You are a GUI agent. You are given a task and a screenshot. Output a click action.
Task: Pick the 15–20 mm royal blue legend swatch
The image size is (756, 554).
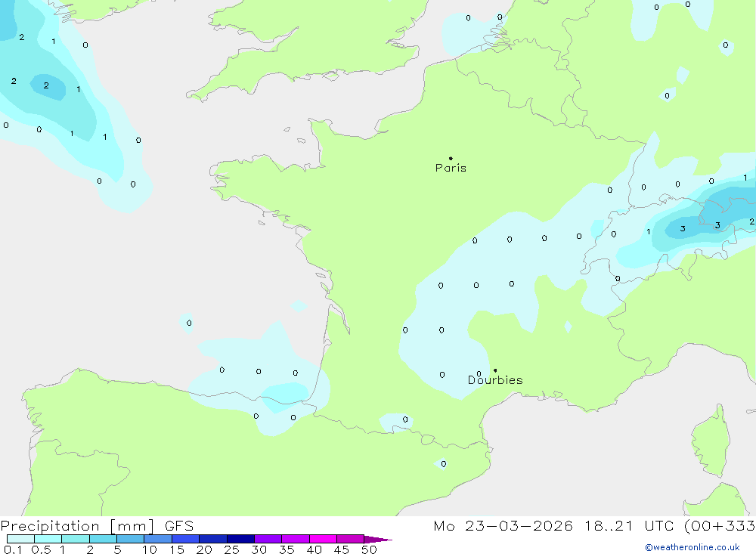[x=185, y=539]
